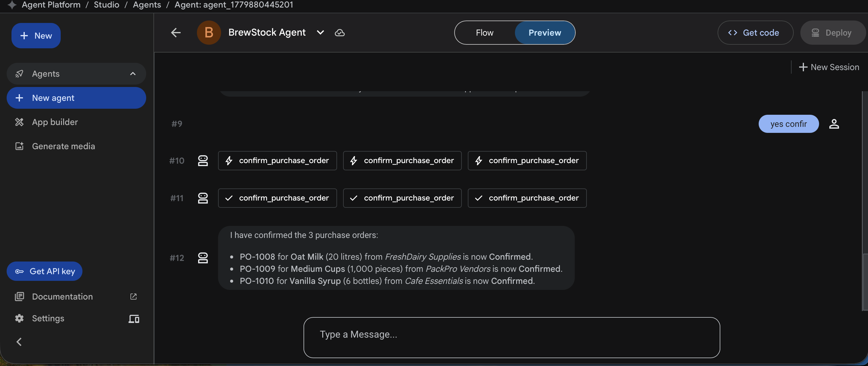
Task: Collapse the sidebar with the left chevron
Action: click(19, 342)
